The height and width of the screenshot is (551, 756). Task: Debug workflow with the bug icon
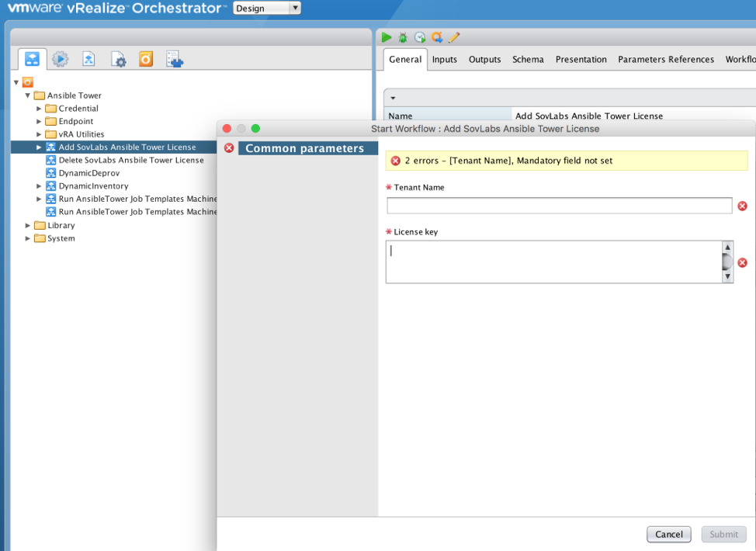(x=403, y=37)
